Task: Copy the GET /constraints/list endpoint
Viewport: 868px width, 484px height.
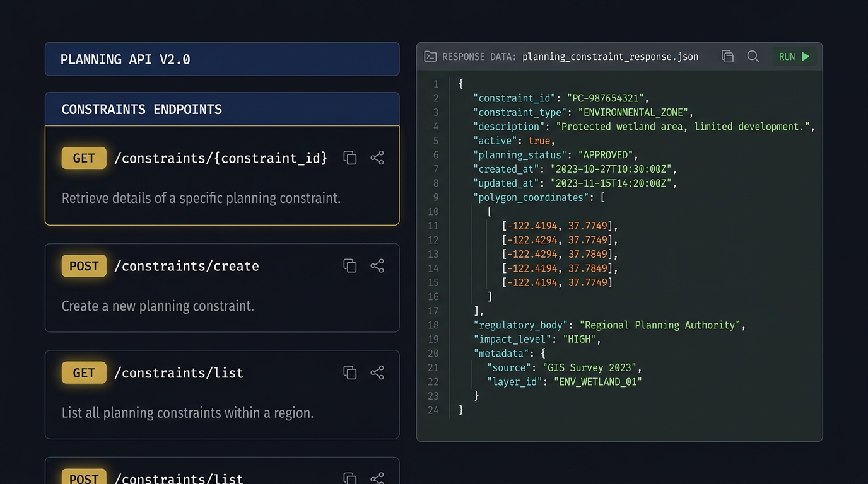Action: tap(350, 372)
